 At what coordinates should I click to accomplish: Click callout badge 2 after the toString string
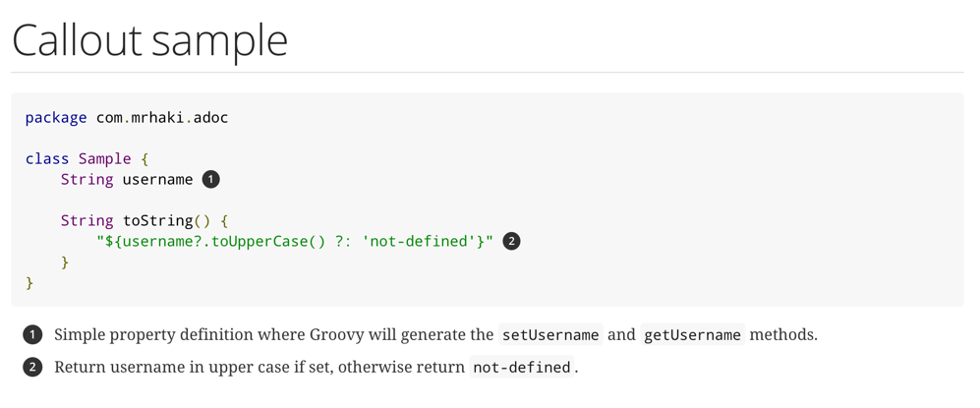pyautogui.click(x=511, y=241)
